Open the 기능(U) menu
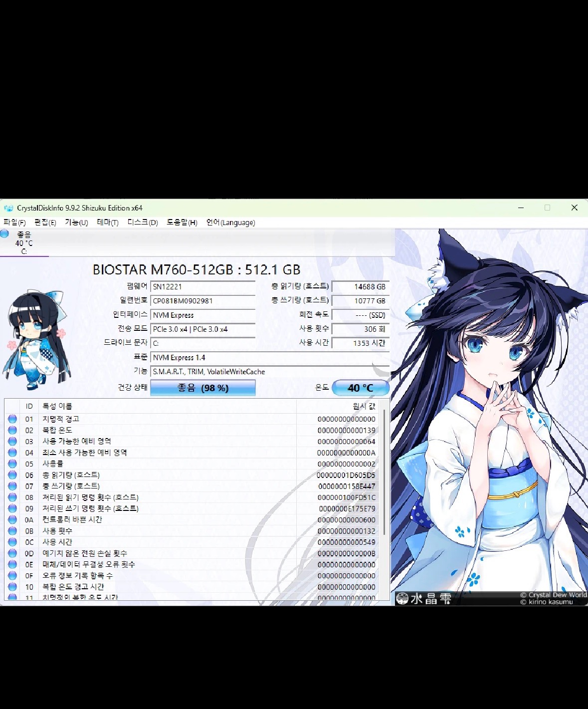Image resolution: width=588 pixels, height=709 pixels. click(x=76, y=223)
